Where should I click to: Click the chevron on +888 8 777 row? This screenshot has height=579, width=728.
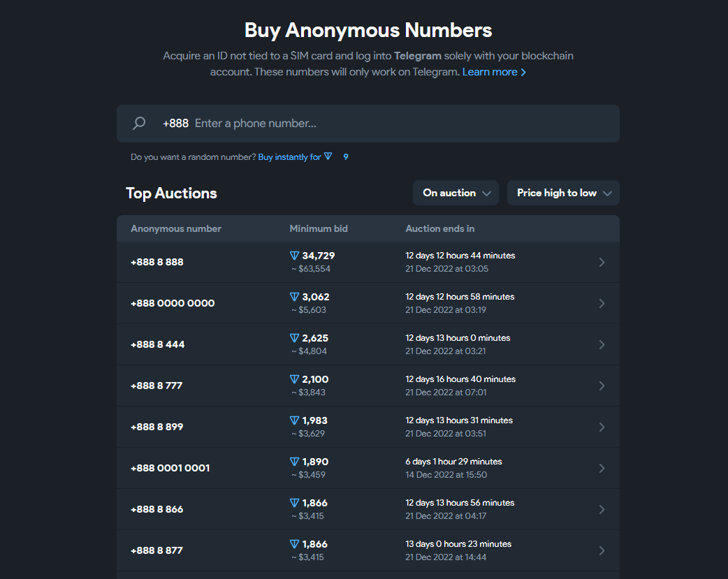602,386
